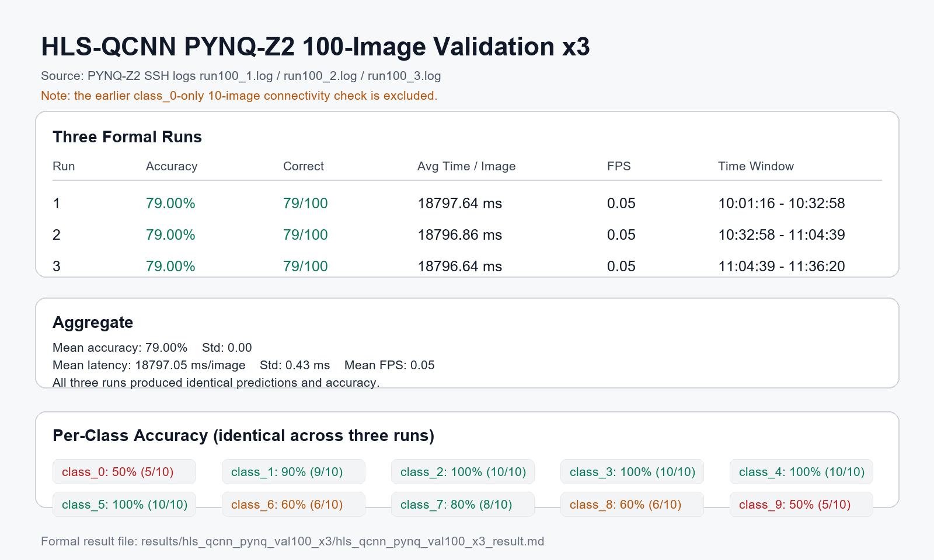
Task: Click the class_0: 50% (5/10) badge
Action: [124, 472]
